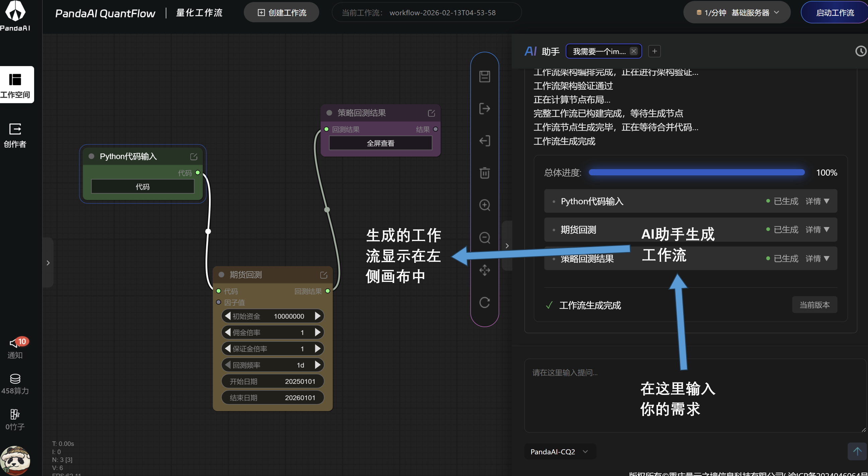Click the zoom out magnifier icon

[485, 237]
